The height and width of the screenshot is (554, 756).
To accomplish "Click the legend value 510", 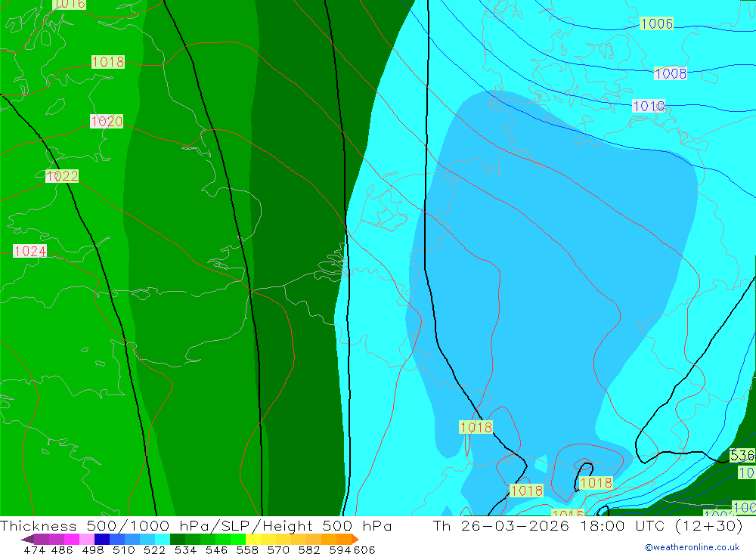I will (x=124, y=549).
